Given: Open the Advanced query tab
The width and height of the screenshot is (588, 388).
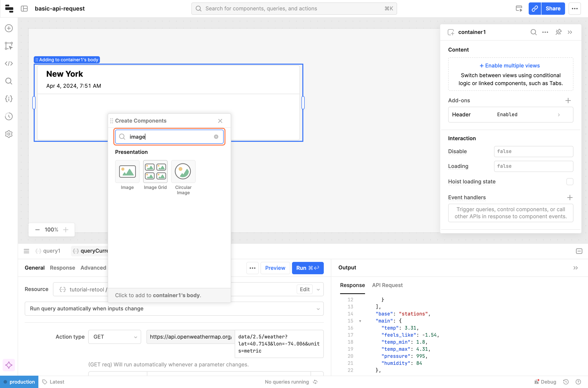Looking at the screenshot, I should coord(93,268).
